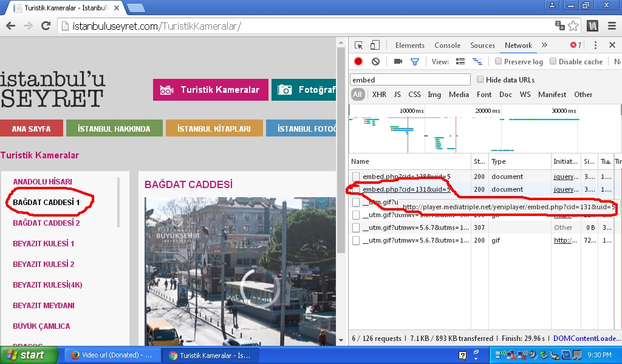The width and height of the screenshot is (622, 364).
Task: Filter requests by Other
Action: (x=583, y=94)
